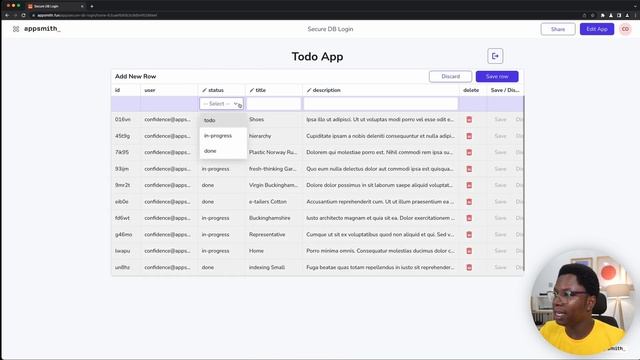Click the logout icon beside the Todo App title
This screenshot has width=640, height=360.
[495, 56]
